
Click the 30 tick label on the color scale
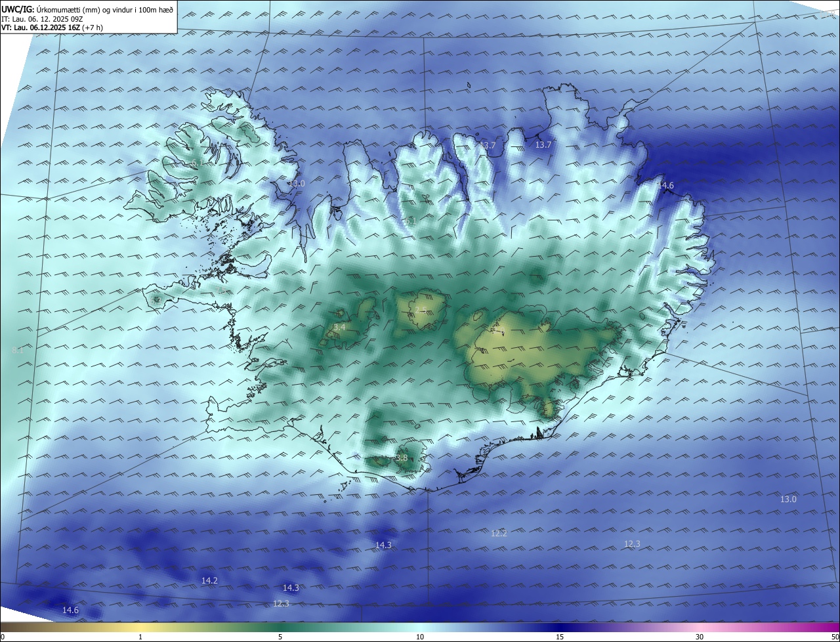click(x=700, y=637)
